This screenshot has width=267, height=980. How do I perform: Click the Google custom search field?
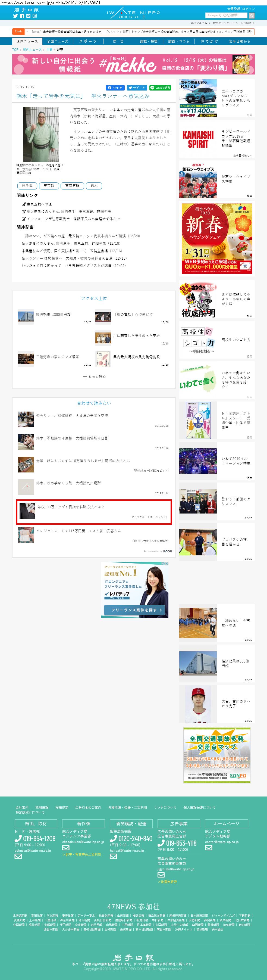coord(226,15)
